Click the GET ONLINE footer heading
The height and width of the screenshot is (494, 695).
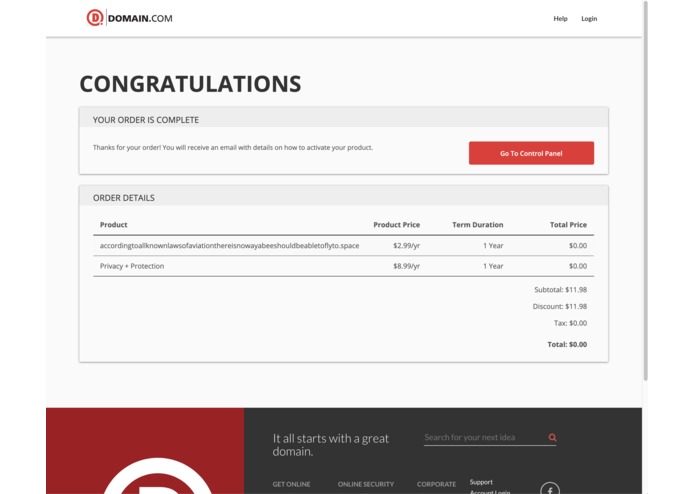click(x=291, y=484)
